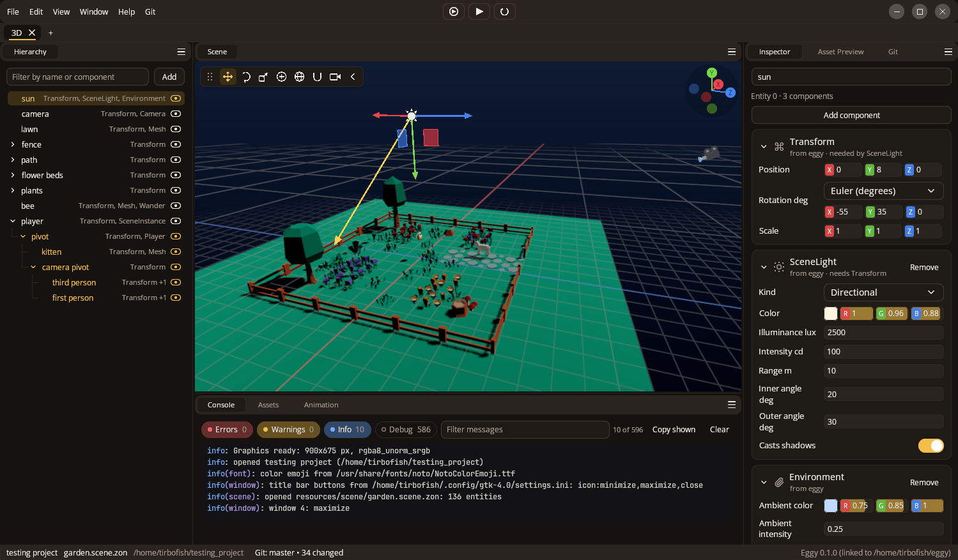Click the Scene toolbar drag handle dots
Screen dimensions: 958x560
[x=210, y=77]
